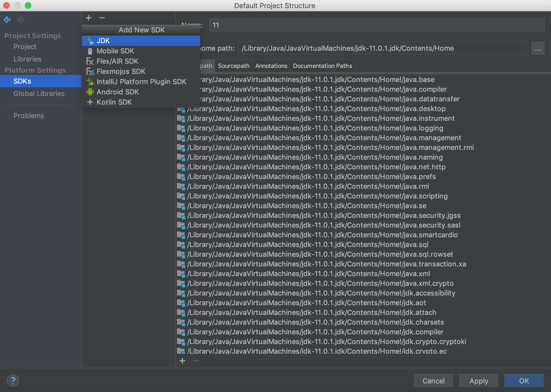Choose Kotlin SDK from the list

141,102
